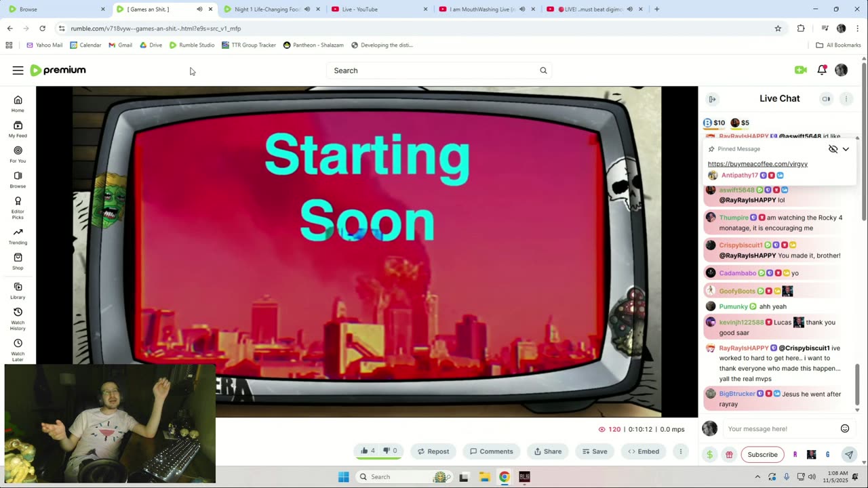Open the bookmarks bar apps grid
The height and width of the screenshot is (488, 868).
point(9,45)
